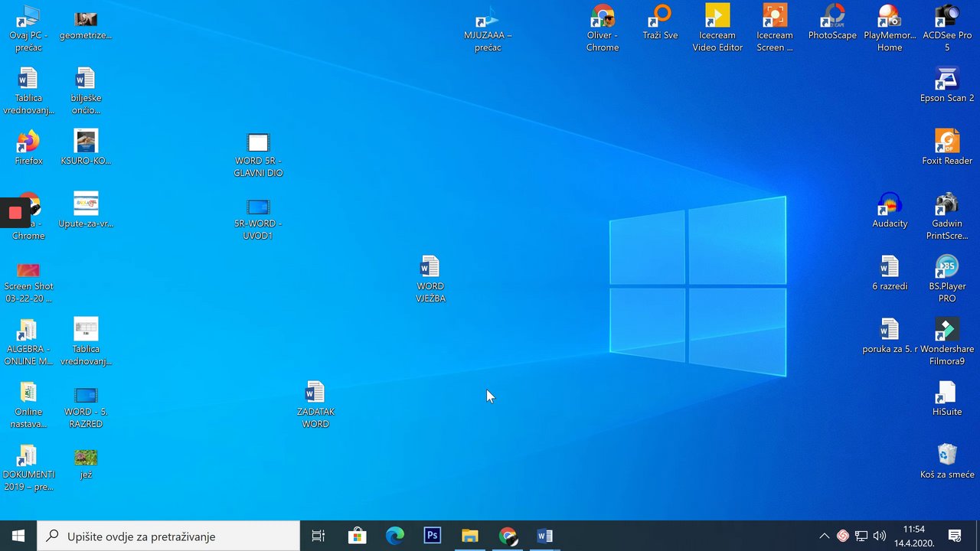
Task: Launch the Oliver - Chrome shortcut
Action: [603, 16]
